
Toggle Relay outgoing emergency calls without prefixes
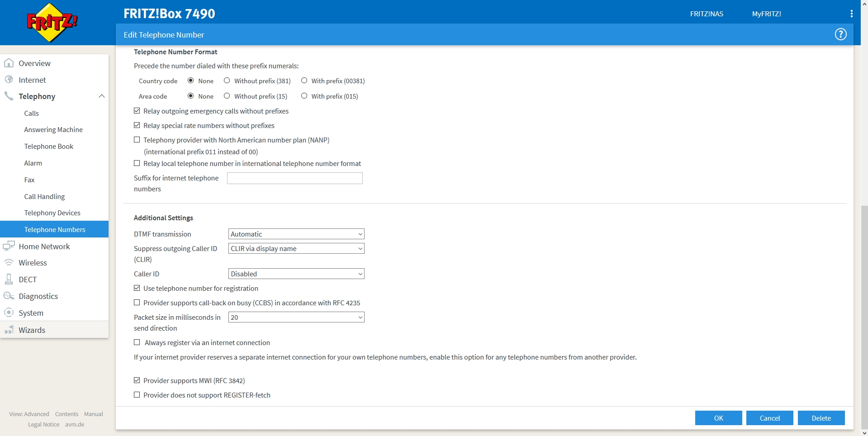tap(137, 111)
